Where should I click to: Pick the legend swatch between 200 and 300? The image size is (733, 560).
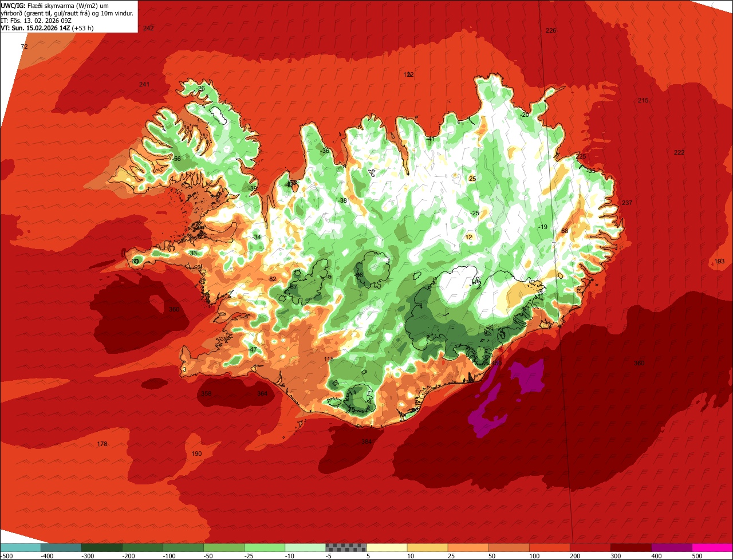click(x=590, y=547)
